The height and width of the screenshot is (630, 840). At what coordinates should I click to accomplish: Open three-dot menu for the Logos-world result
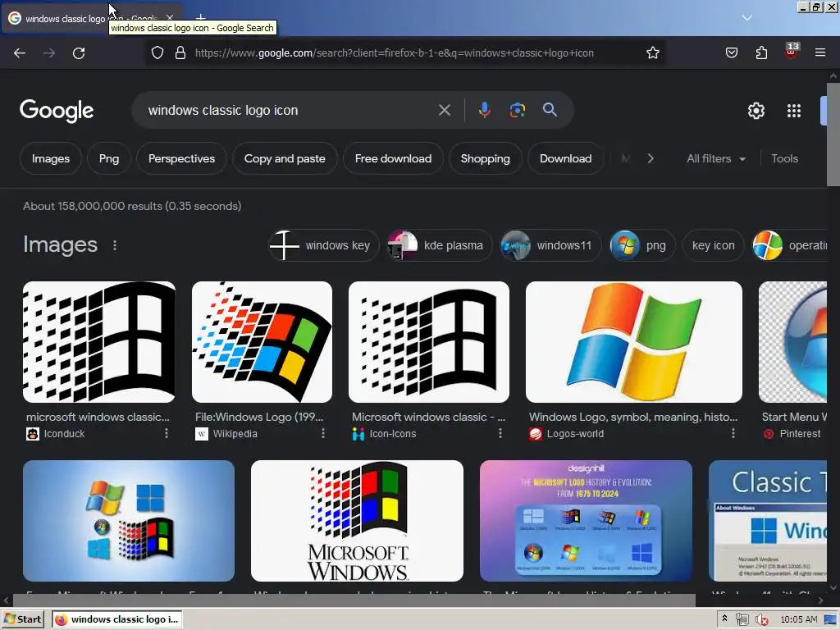pyautogui.click(x=733, y=433)
